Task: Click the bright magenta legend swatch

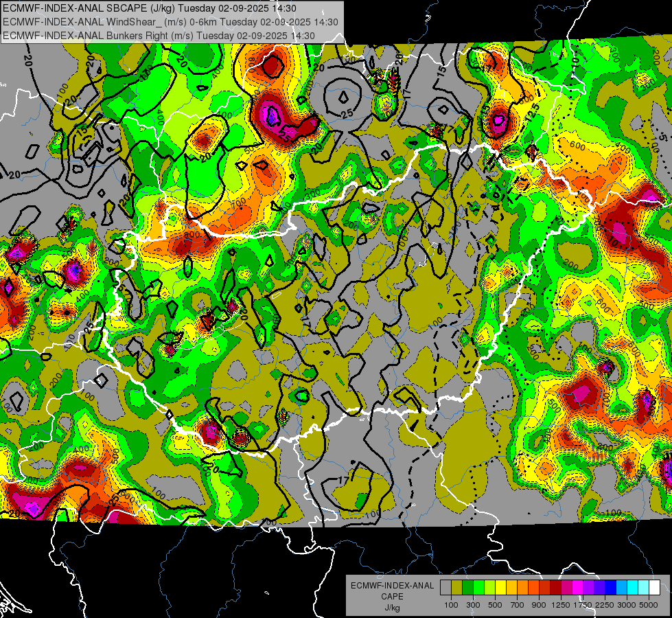Action: [578, 588]
